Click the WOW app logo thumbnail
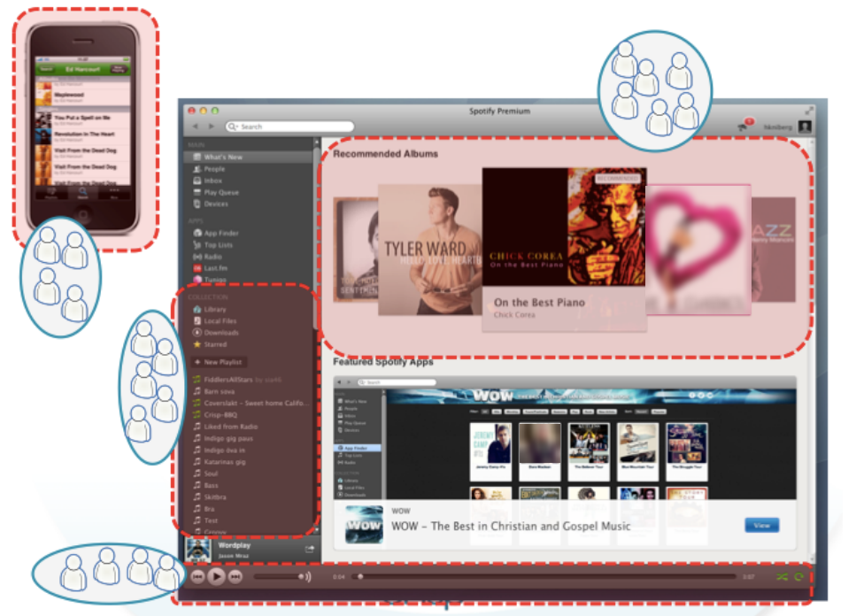This screenshot has width=856, height=616. tap(364, 525)
